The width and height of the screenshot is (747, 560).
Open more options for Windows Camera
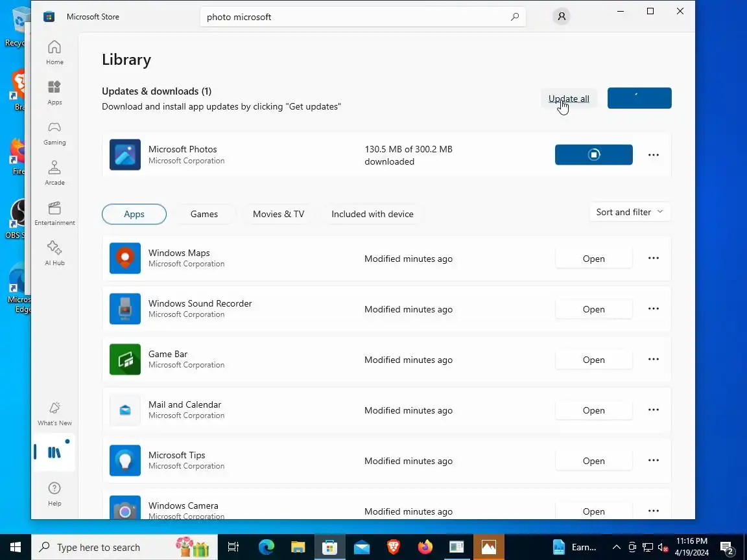click(x=654, y=511)
